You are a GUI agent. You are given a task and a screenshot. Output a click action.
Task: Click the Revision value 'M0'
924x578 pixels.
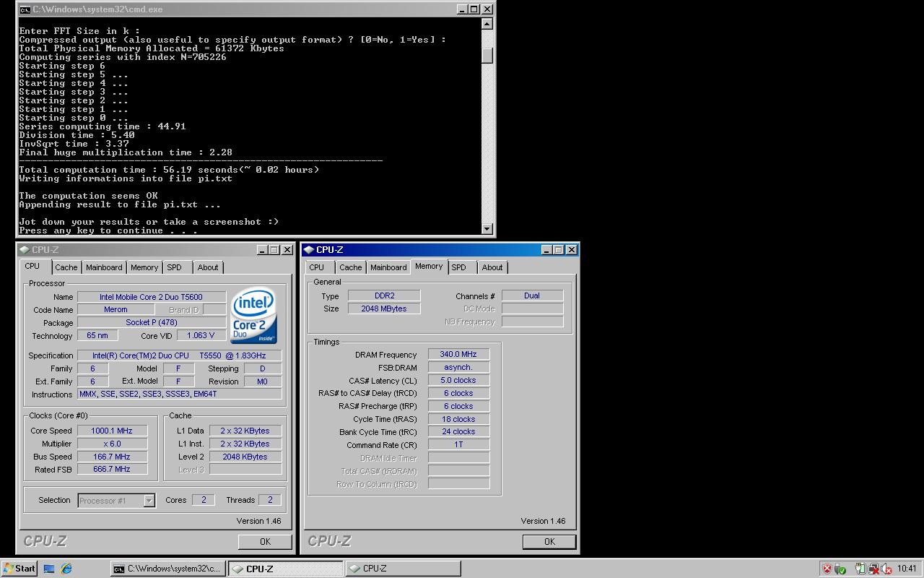click(x=262, y=381)
